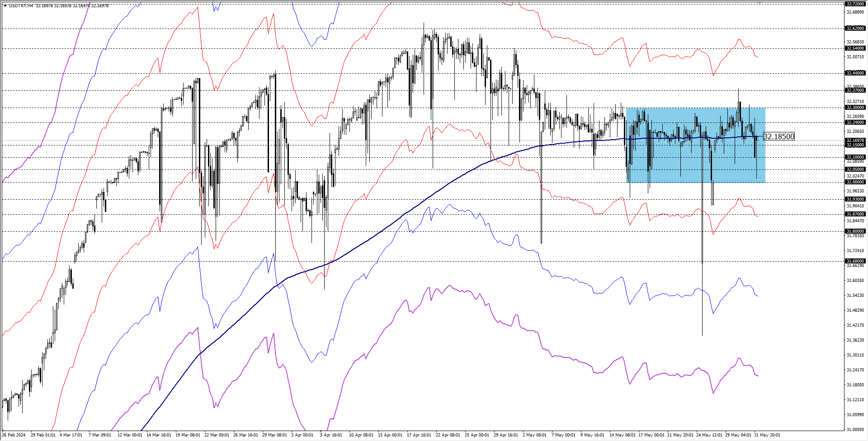The width and height of the screenshot is (868, 441).
Task: Click the 32.30000 level price tag
Action: pyautogui.click(x=855, y=108)
